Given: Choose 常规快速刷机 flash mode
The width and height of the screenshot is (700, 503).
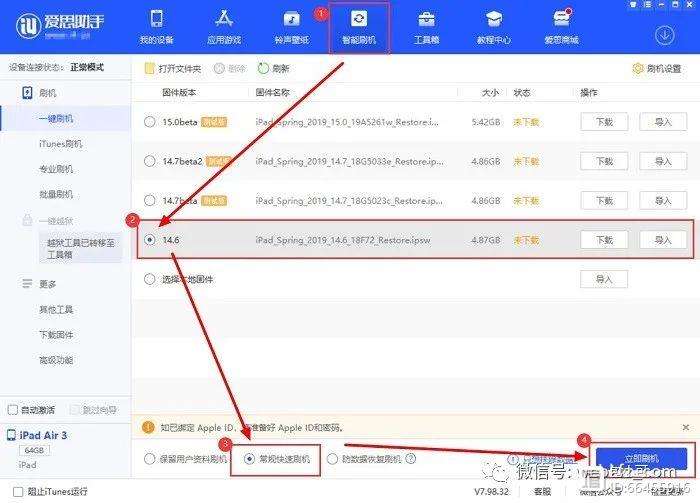Looking at the screenshot, I should pyautogui.click(x=250, y=458).
